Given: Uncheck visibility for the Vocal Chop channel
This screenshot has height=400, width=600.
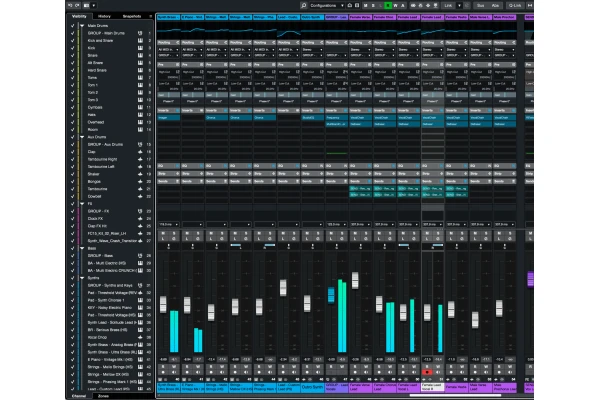Looking at the screenshot, I should point(73,337).
